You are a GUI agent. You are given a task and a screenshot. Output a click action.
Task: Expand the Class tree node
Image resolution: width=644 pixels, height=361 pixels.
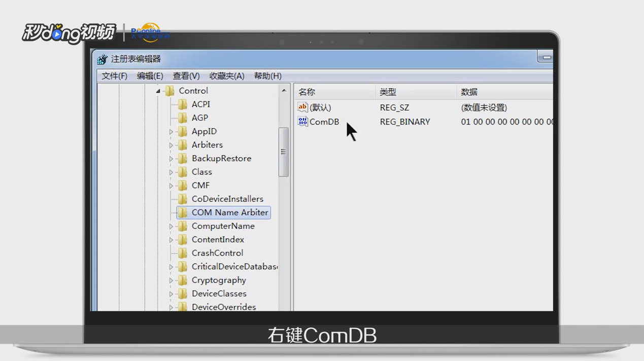[x=172, y=172]
